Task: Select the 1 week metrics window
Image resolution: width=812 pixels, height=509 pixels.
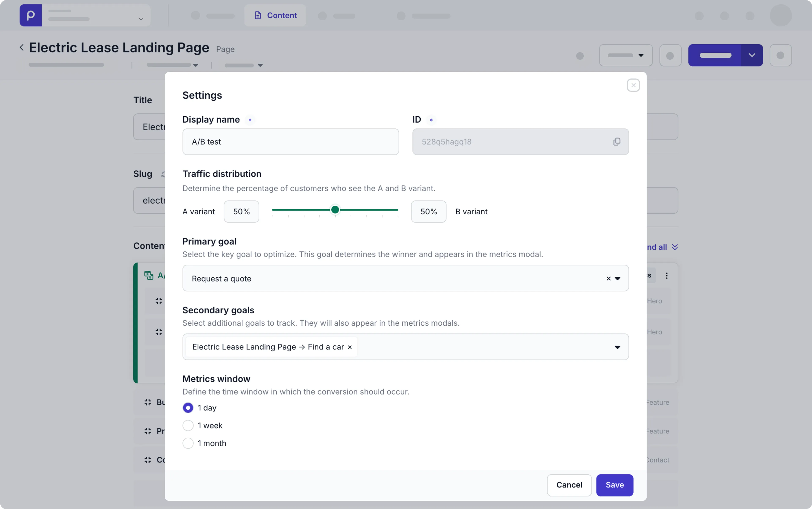Action: point(188,425)
